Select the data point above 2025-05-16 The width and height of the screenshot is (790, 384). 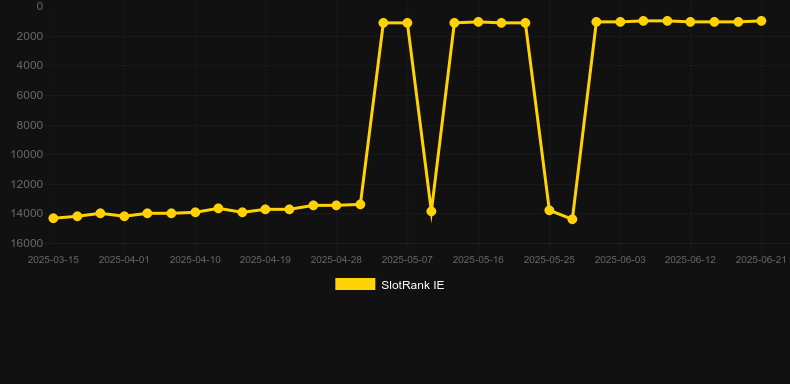click(x=478, y=22)
